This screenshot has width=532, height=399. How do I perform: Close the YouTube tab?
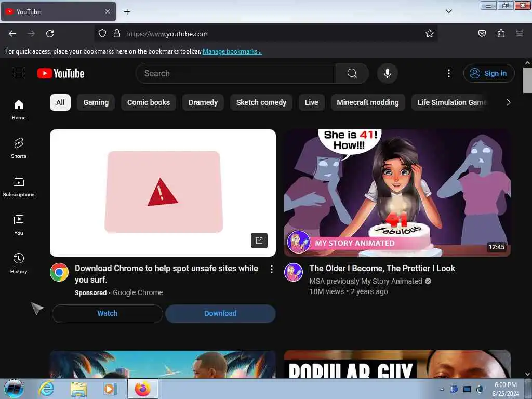click(108, 12)
